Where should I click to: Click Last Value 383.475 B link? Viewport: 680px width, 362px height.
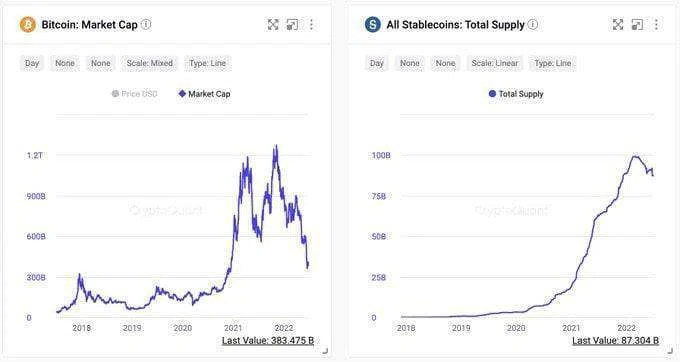(268, 341)
